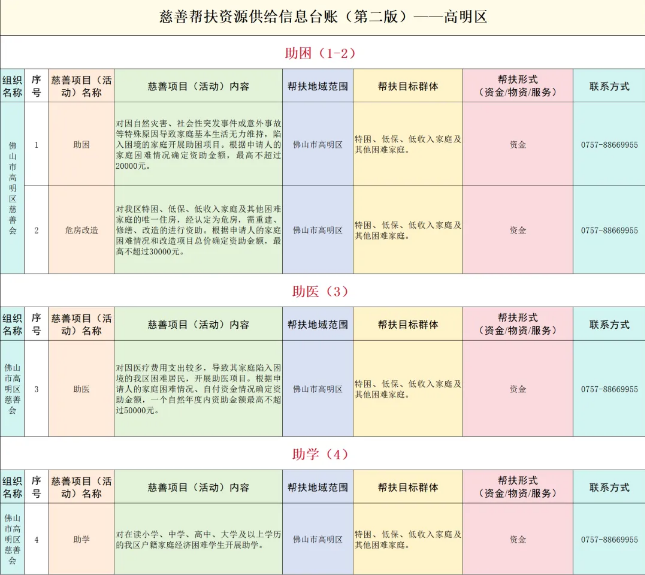Screen dimensions: 645x575
Task: Click the content cell about 在读小学、中学、高中、大学
Action: click(x=199, y=539)
